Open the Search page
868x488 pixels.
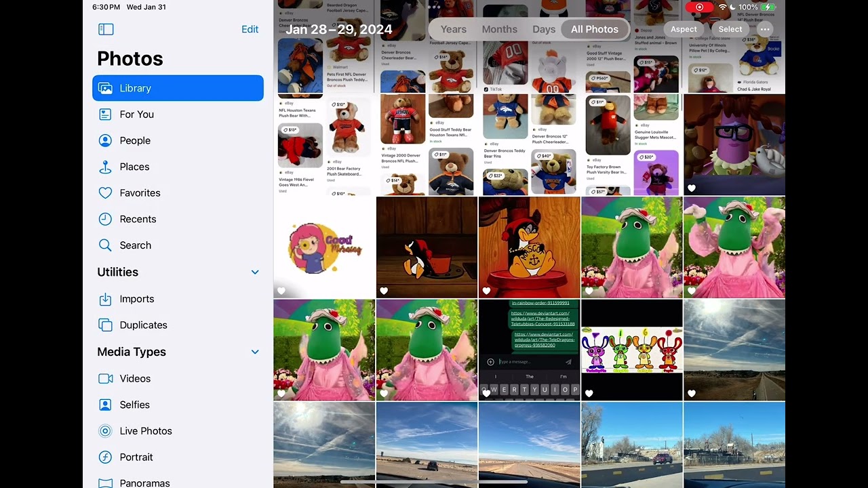[x=178, y=245]
